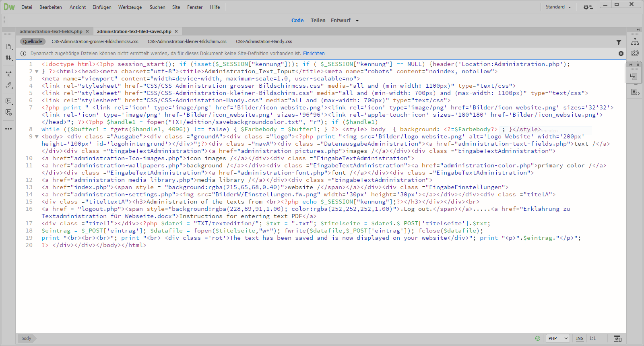The width and height of the screenshot is (644, 346).
Task: Open the view mode dropdown arrow next to Entwurf
Action: 357,21
